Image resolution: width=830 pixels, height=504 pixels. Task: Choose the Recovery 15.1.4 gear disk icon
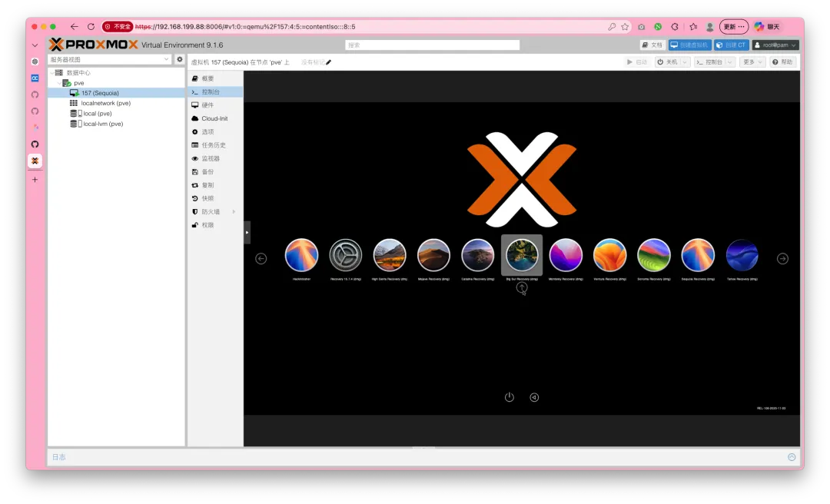click(x=345, y=254)
